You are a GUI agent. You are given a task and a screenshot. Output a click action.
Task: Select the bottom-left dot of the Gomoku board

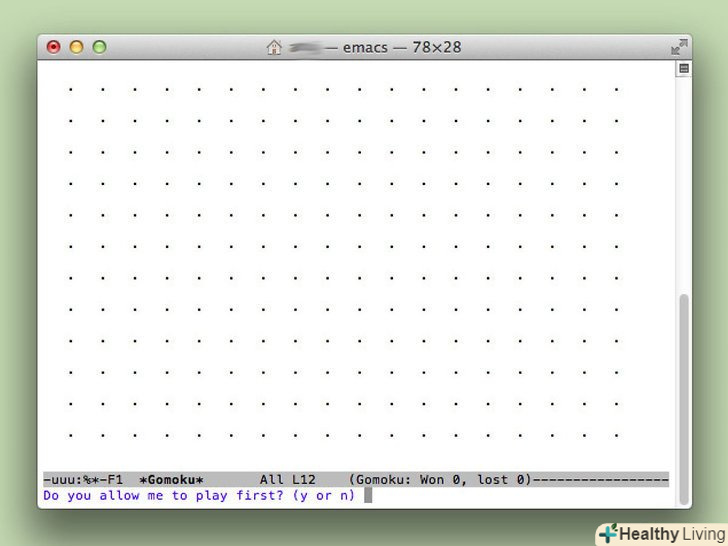[x=71, y=436]
